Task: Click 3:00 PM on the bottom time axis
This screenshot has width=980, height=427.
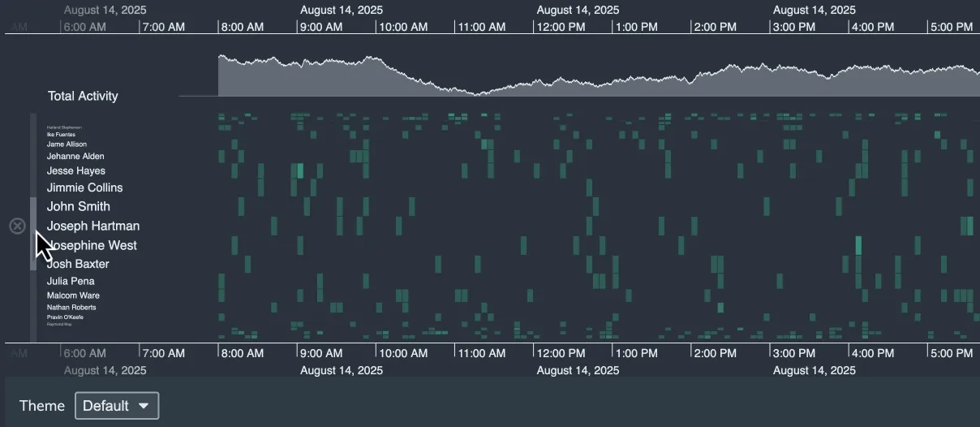Action: (x=793, y=353)
